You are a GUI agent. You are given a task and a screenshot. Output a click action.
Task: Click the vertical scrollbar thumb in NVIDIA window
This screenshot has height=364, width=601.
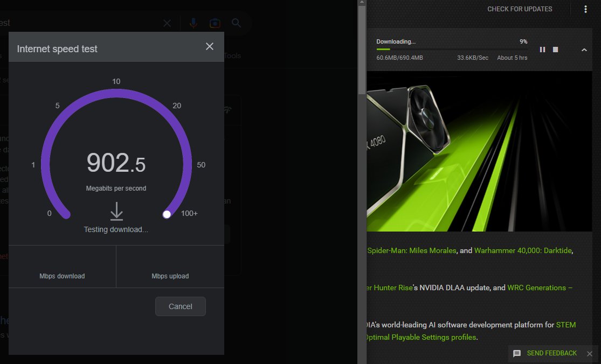pos(362,49)
